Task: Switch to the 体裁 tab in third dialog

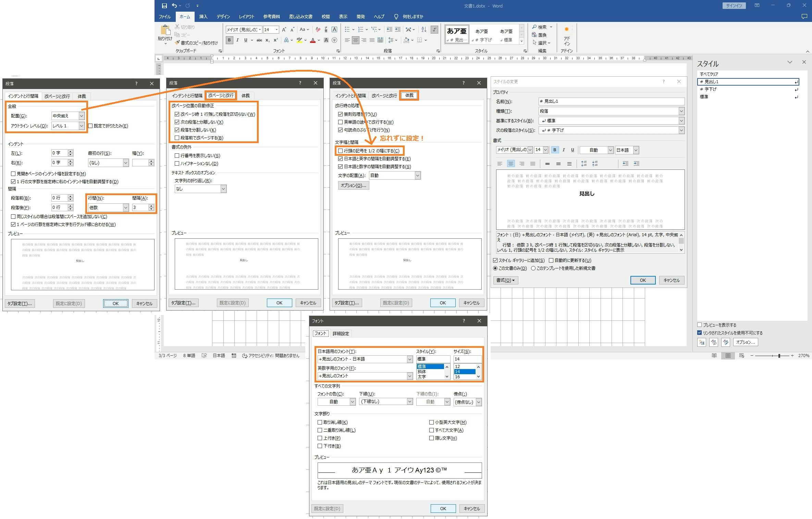Action: coord(409,96)
